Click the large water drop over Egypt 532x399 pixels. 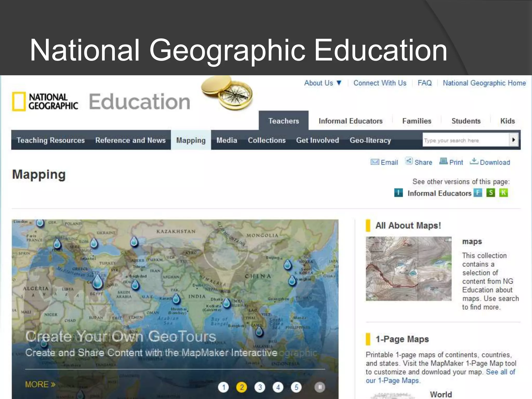(x=98, y=282)
